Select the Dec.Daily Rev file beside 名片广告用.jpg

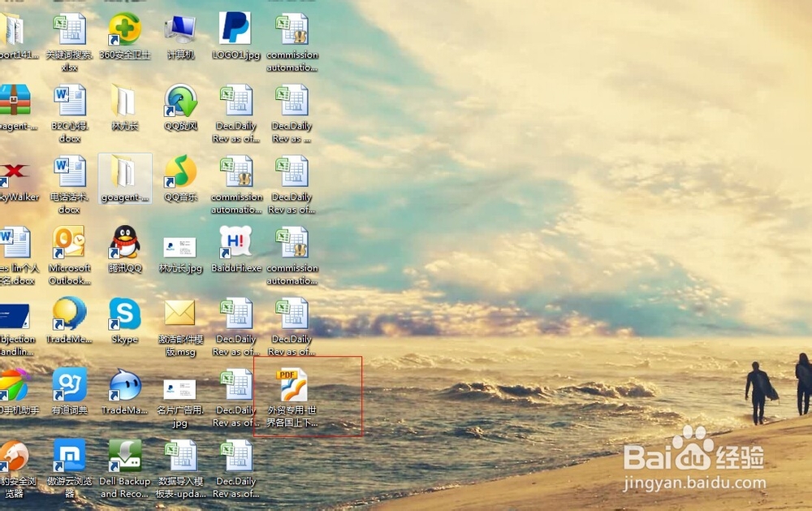pyautogui.click(x=236, y=384)
